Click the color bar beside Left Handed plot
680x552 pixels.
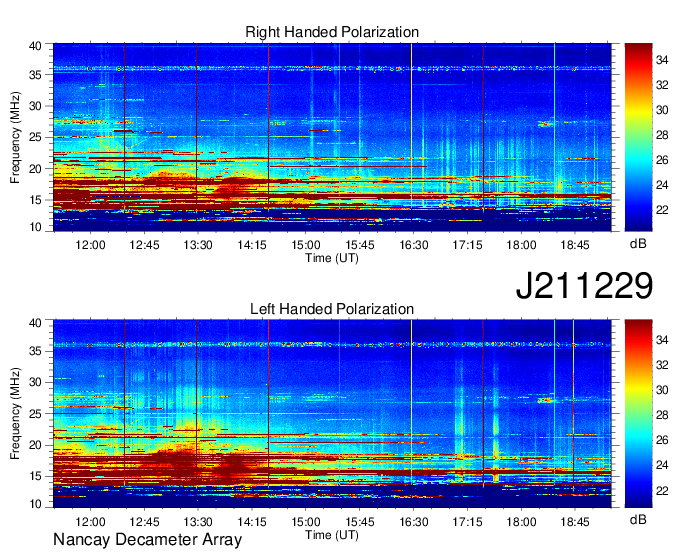coord(638,414)
